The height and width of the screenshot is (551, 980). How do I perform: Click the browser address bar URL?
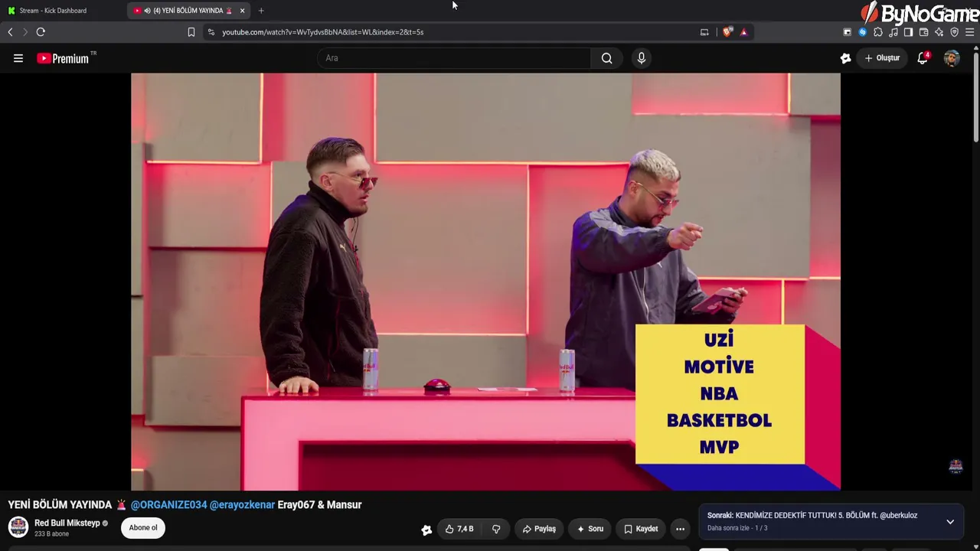click(x=322, y=32)
